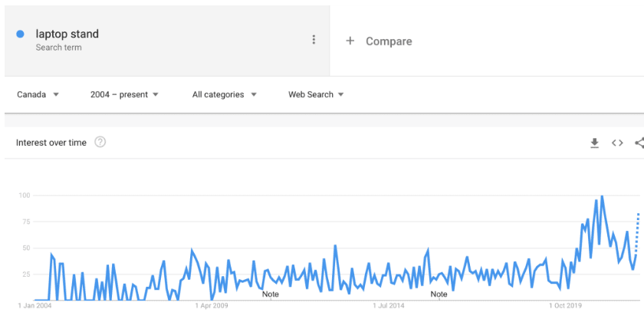Click the 1 Apr 2009 axis label
This screenshot has height=319, width=644.
tap(212, 305)
